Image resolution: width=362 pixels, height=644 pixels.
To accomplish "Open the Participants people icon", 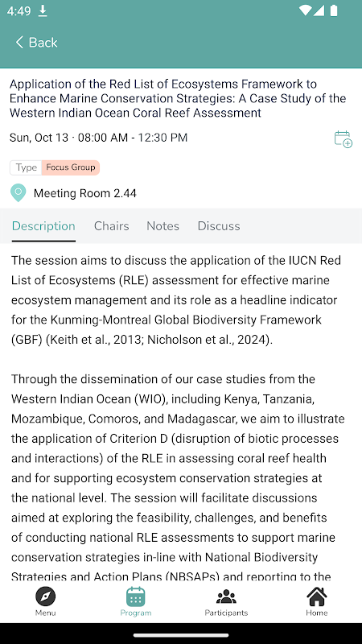I will pos(226,597).
